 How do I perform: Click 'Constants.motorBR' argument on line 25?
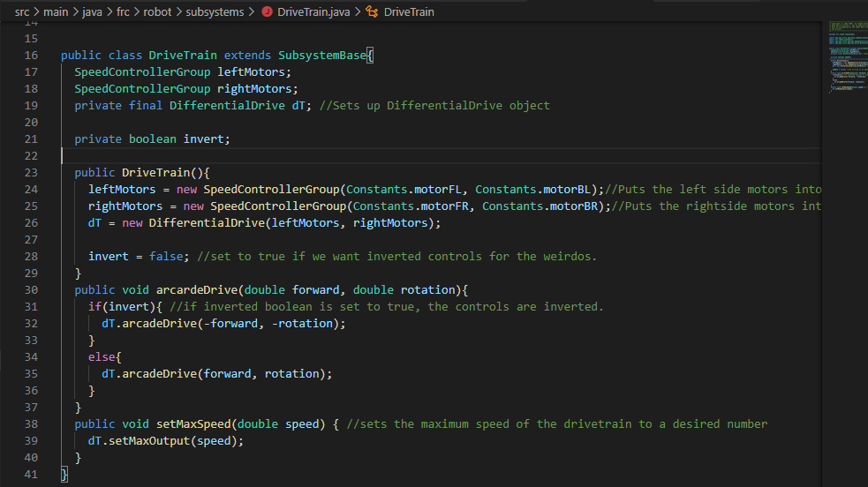point(540,206)
